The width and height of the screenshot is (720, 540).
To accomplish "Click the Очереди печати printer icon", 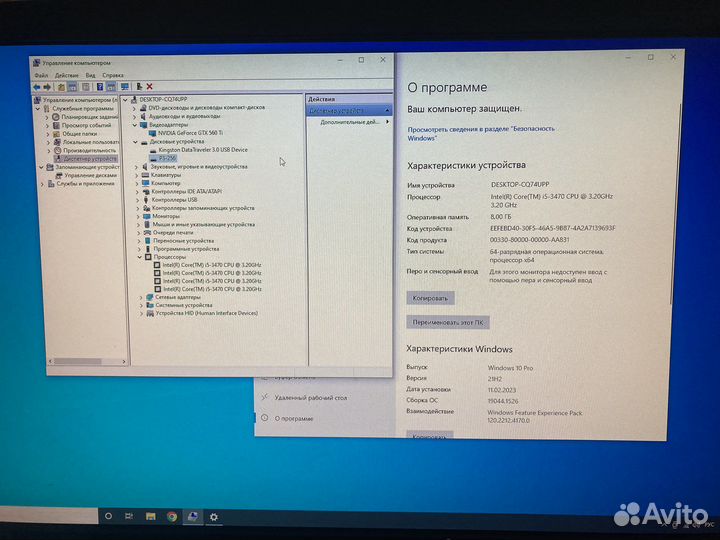I will point(147,233).
